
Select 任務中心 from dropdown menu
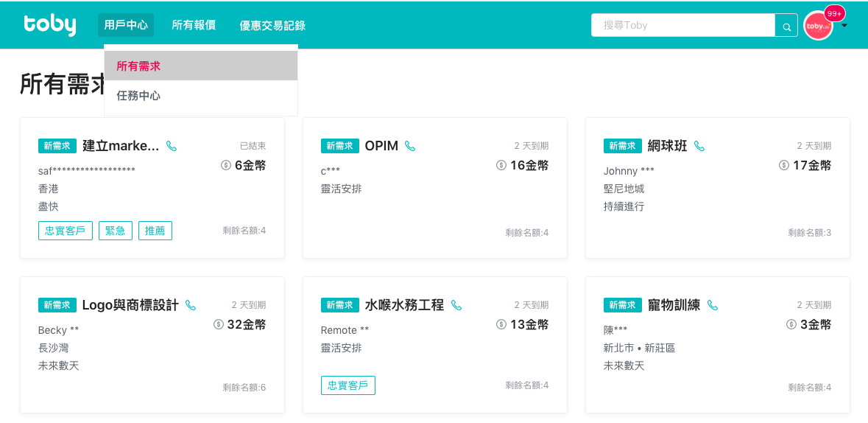(x=201, y=95)
